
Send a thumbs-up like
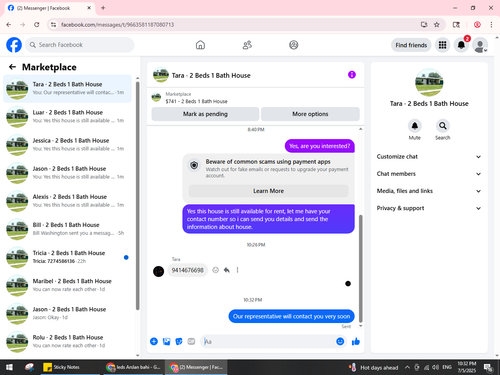(x=356, y=341)
